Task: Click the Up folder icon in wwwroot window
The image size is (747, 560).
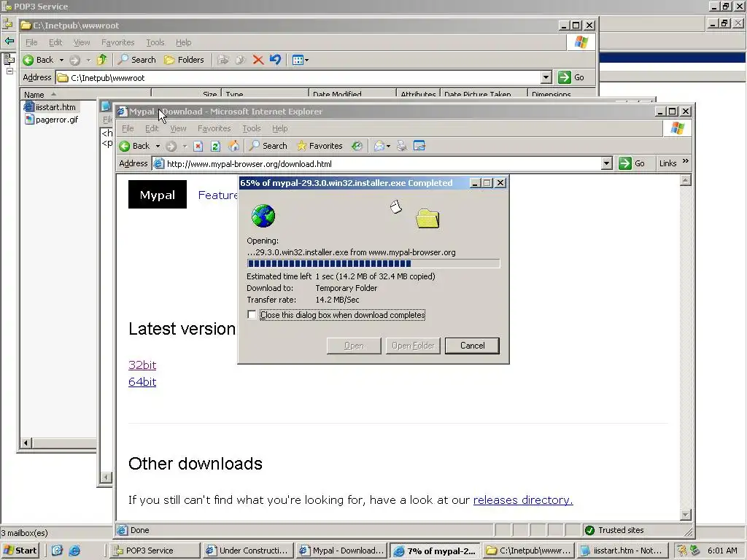Action: click(x=102, y=60)
